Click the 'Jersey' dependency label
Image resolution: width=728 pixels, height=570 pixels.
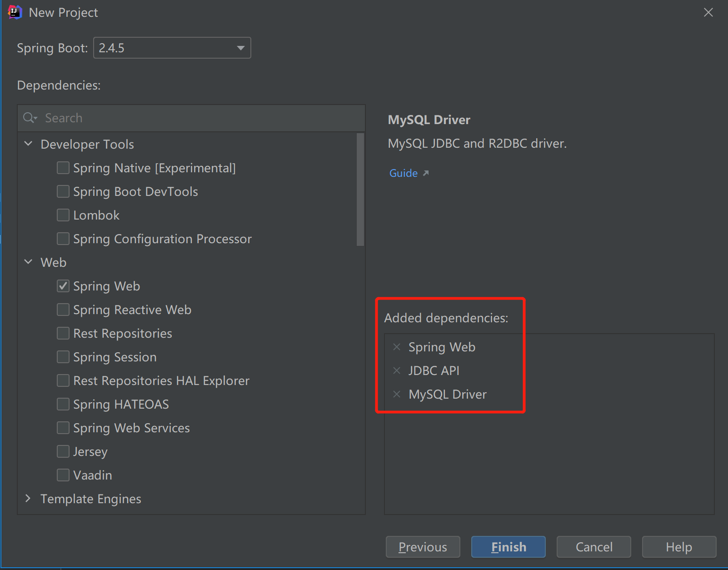click(x=90, y=452)
